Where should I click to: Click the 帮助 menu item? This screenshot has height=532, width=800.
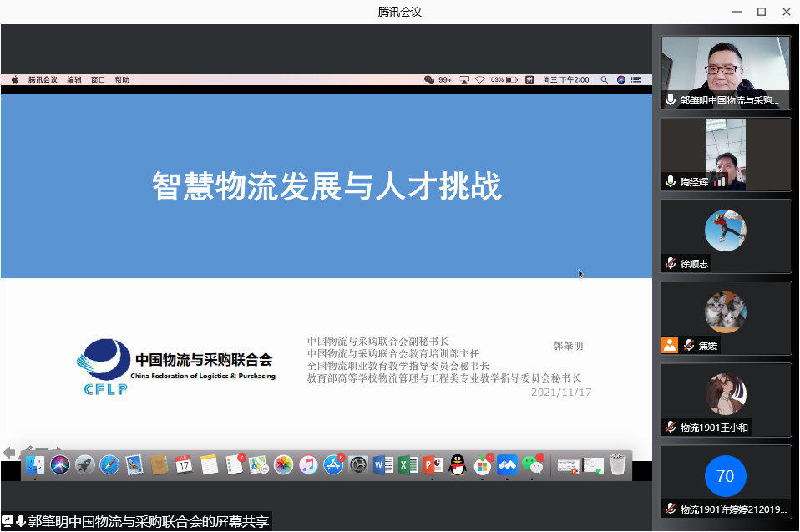(x=122, y=80)
